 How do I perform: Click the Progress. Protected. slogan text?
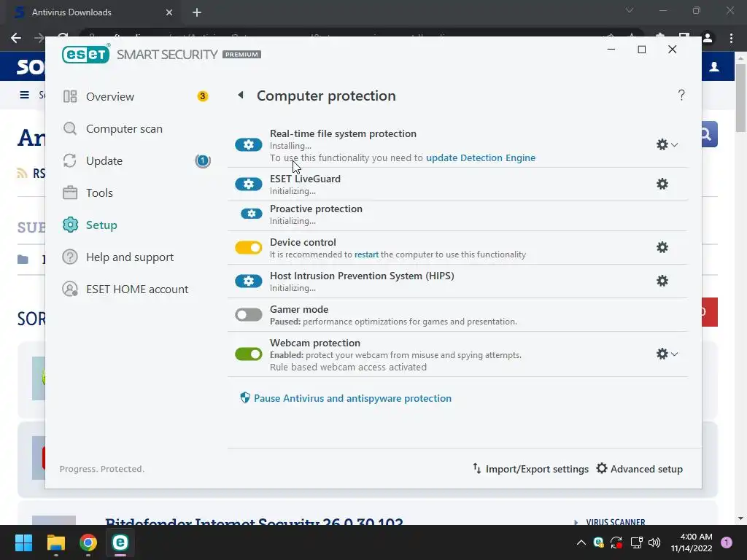click(x=102, y=469)
